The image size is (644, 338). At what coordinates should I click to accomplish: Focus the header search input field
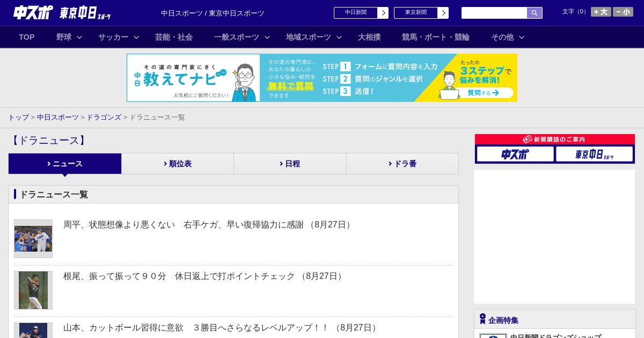click(x=494, y=13)
